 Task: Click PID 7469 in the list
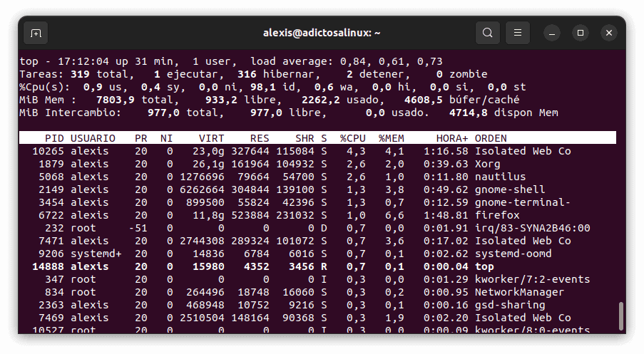[x=51, y=318]
